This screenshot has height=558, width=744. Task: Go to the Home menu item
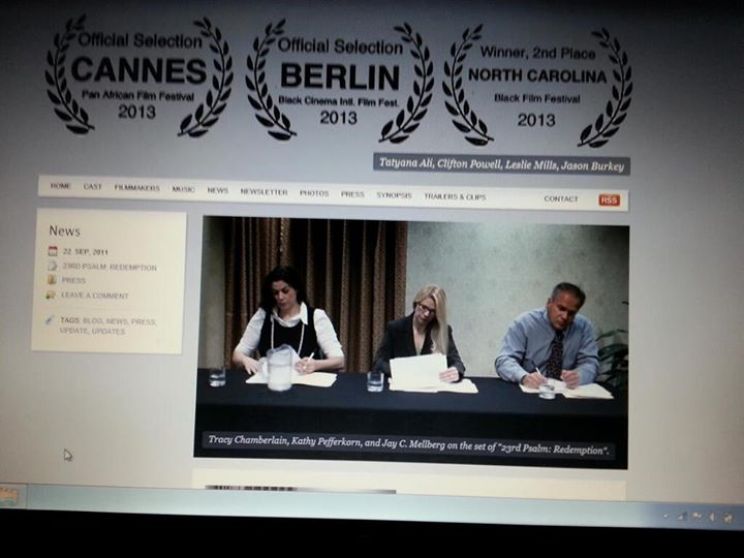pyautogui.click(x=60, y=186)
